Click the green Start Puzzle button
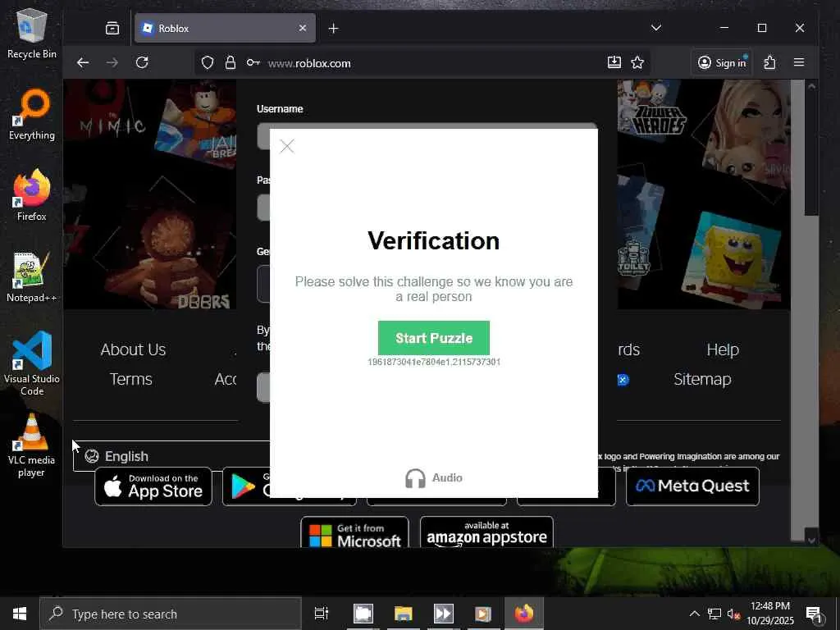This screenshot has height=630, width=840. [x=434, y=338]
